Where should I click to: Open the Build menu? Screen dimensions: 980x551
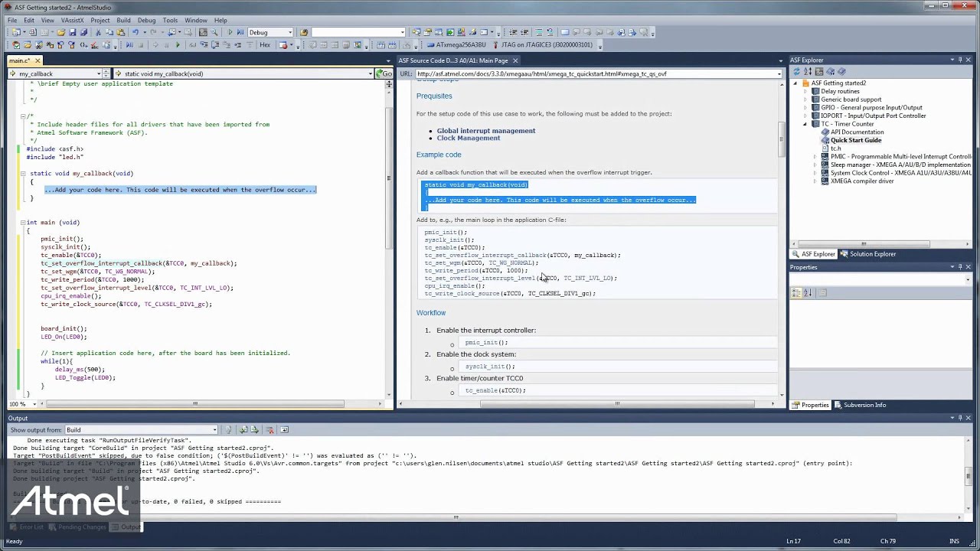[123, 20]
